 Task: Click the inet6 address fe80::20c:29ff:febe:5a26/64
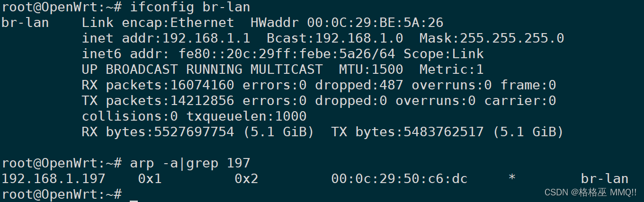(286, 54)
